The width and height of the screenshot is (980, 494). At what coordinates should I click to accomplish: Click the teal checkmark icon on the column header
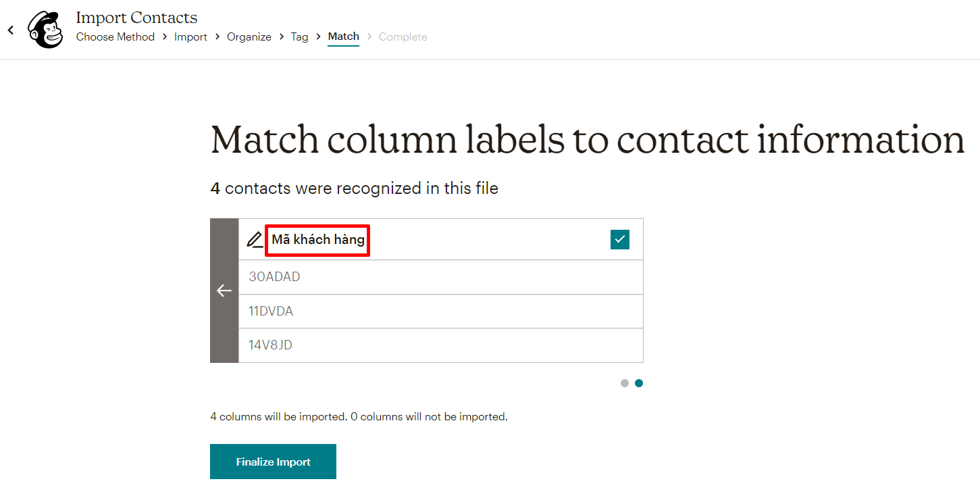point(619,239)
